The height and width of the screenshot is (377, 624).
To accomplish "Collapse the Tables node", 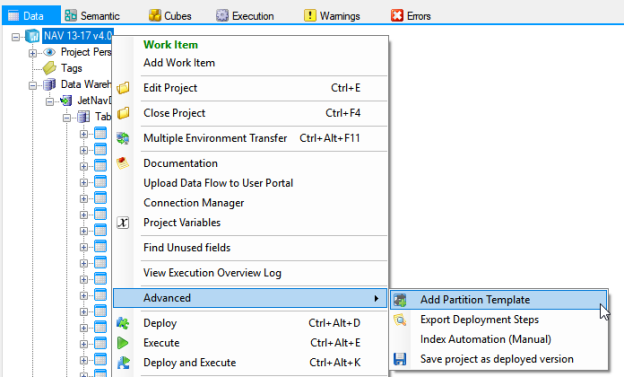I will click(x=66, y=117).
